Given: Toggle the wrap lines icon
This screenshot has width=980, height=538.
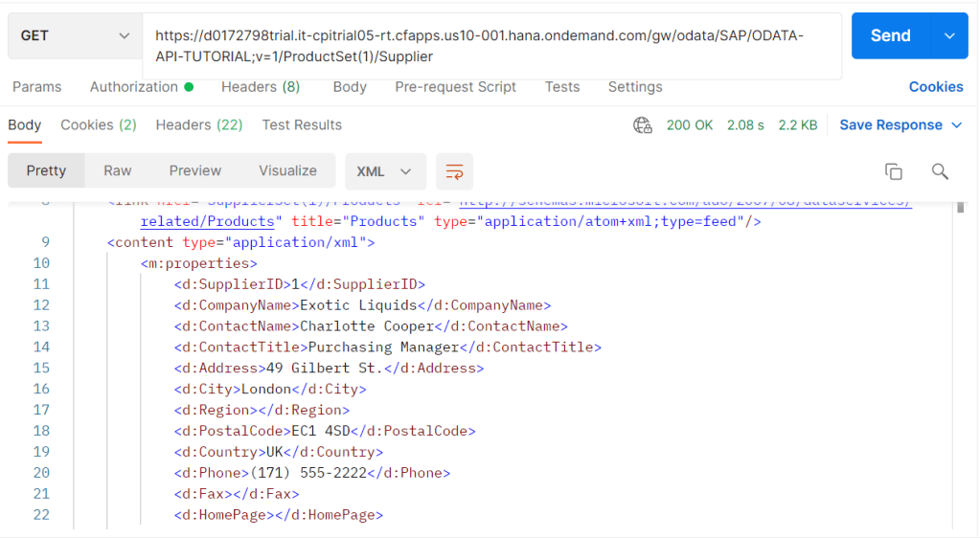Looking at the screenshot, I should (x=454, y=171).
